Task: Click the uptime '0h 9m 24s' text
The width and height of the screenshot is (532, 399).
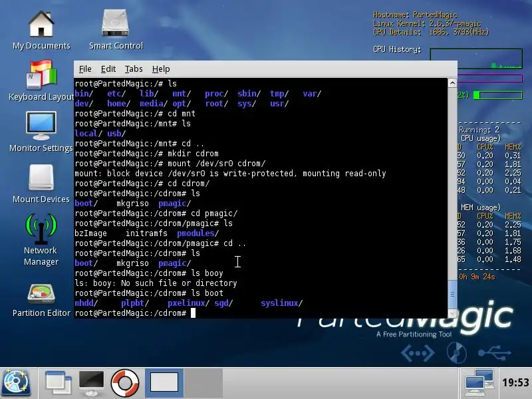Action: coord(477,277)
